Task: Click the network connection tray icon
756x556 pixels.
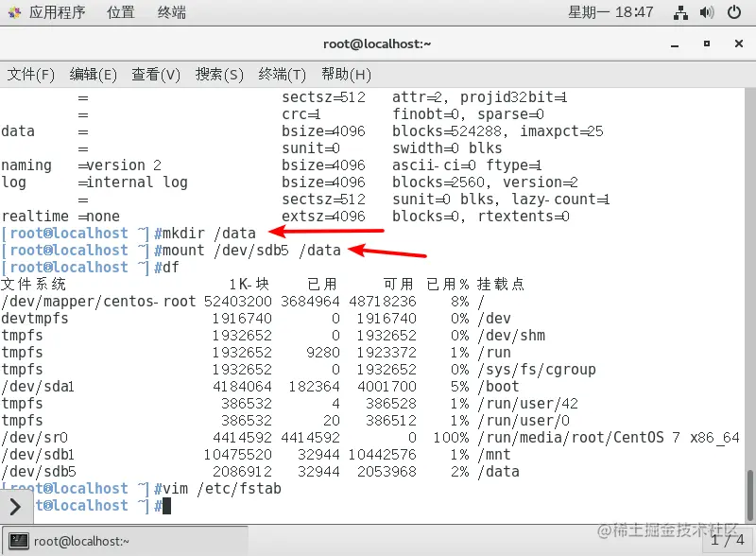Action: 680,12
